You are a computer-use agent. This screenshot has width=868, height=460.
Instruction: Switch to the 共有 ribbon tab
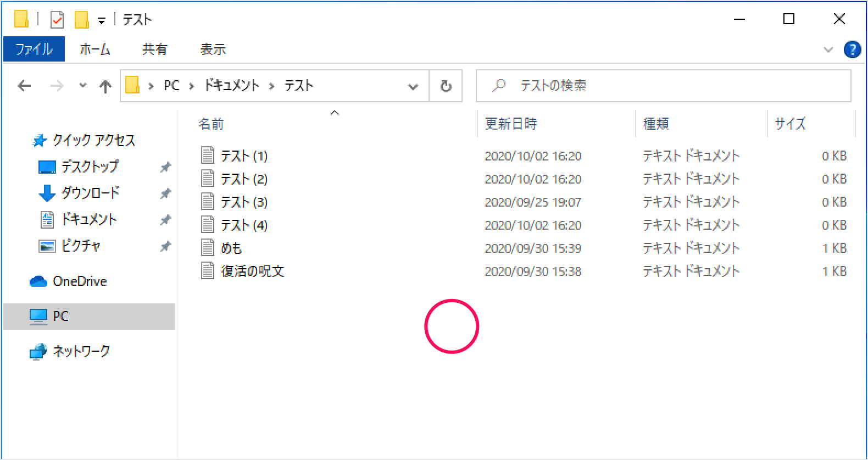point(154,49)
